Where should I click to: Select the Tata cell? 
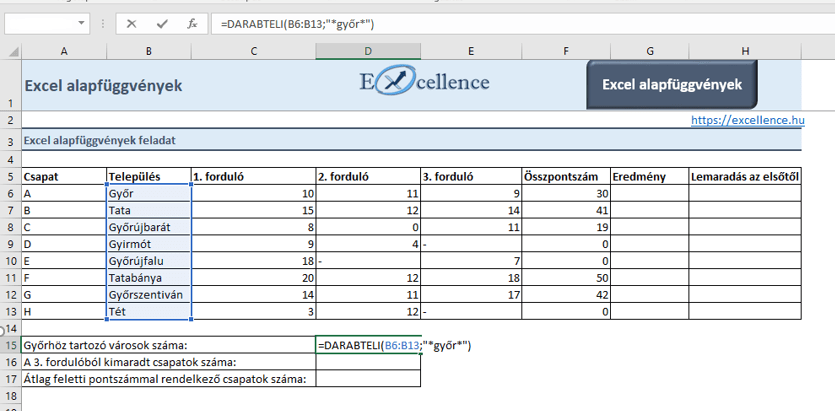(x=149, y=210)
